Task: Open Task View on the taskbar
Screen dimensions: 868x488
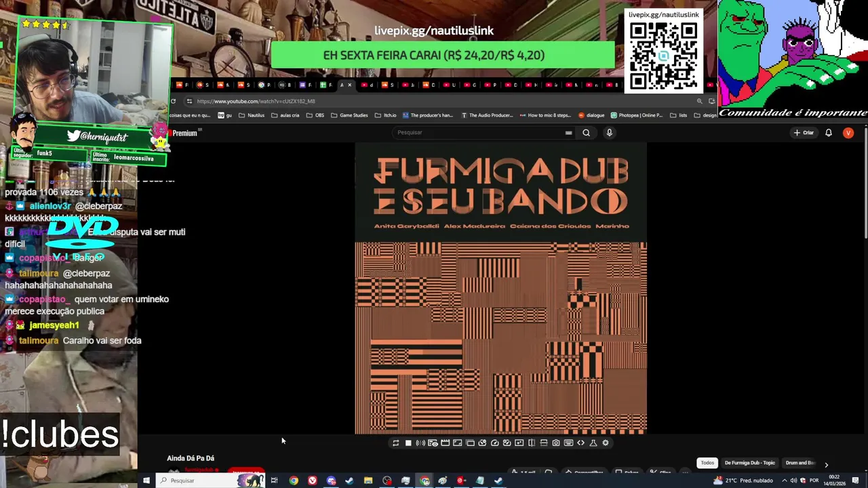Action: click(x=274, y=481)
